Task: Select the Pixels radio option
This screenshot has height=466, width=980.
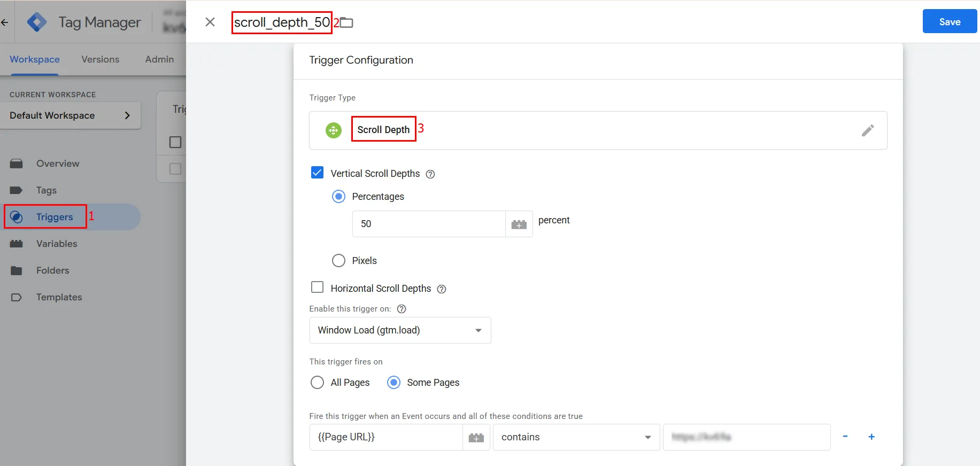Action: [339, 261]
